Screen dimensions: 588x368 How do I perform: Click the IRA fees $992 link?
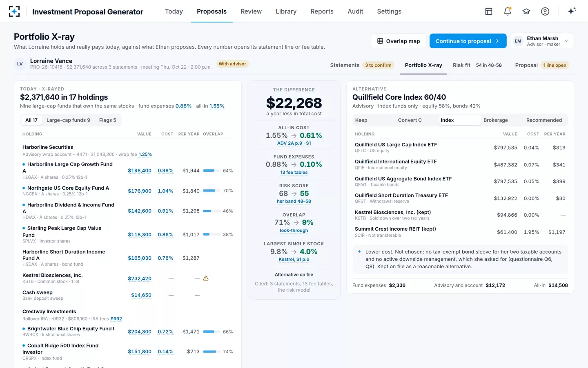point(116,319)
